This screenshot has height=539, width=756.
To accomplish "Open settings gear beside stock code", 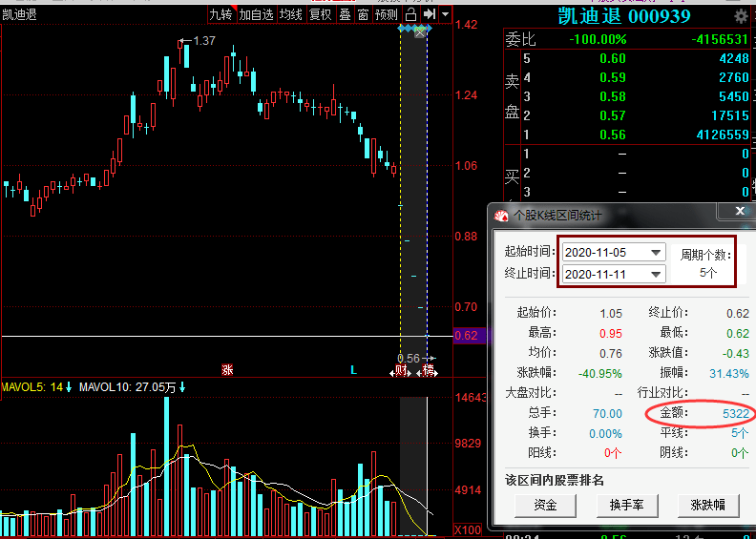I will [x=741, y=16].
